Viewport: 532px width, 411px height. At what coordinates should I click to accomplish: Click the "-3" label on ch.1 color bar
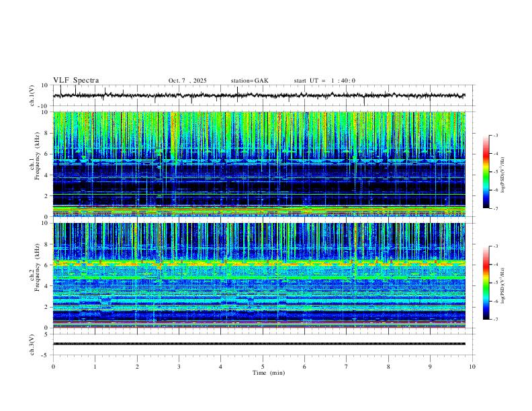pyautogui.click(x=495, y=135)
